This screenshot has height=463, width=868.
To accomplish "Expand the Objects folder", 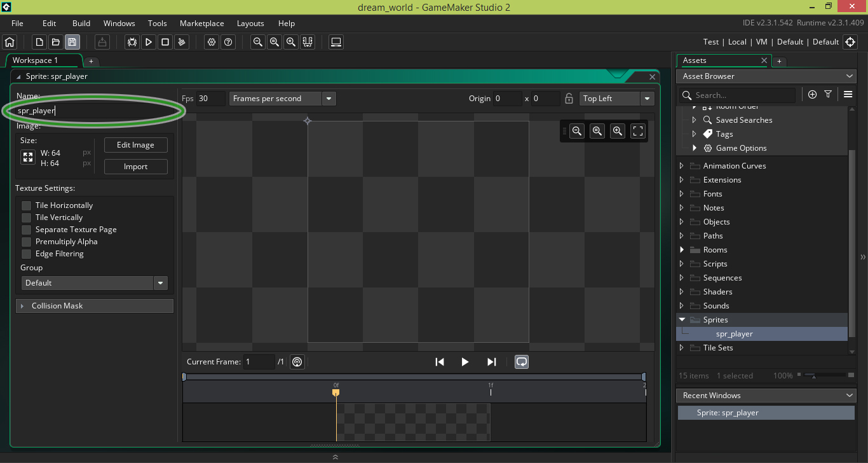I will [682, 222].
